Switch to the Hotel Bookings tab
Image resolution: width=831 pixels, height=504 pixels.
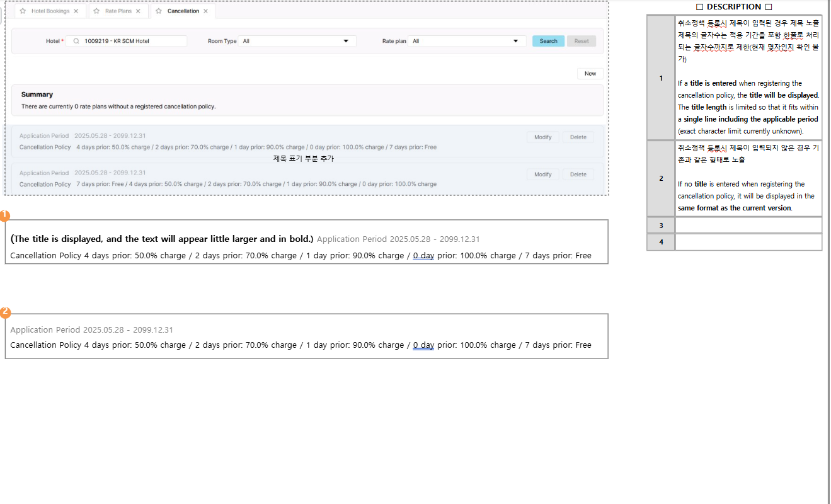pos(50,11)
